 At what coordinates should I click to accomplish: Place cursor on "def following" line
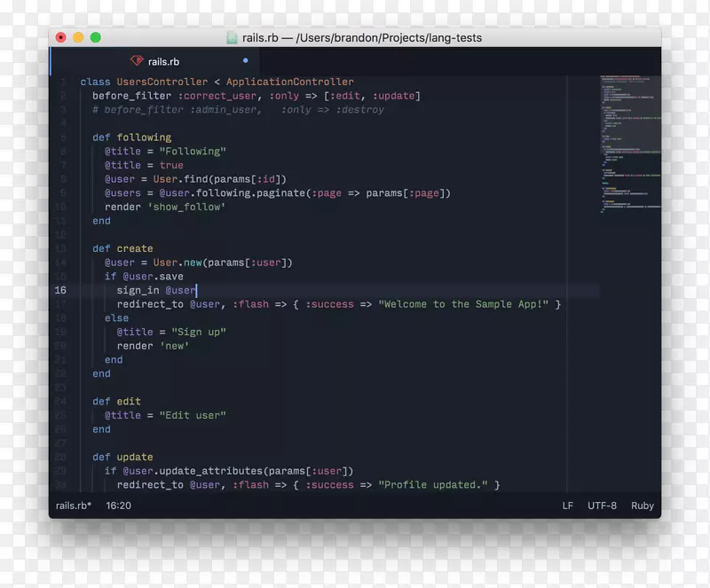[x=131, y=137]
